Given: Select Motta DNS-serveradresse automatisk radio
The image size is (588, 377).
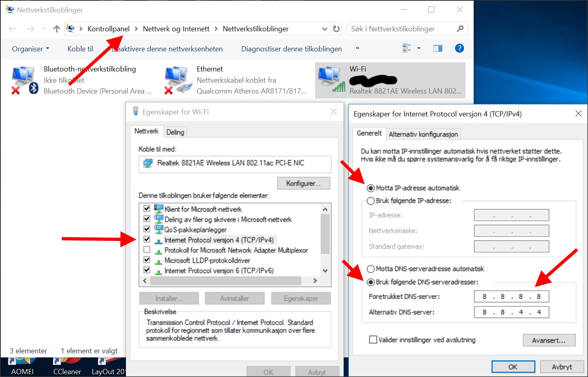Looking at the screenshot, I should click(371, 269).
